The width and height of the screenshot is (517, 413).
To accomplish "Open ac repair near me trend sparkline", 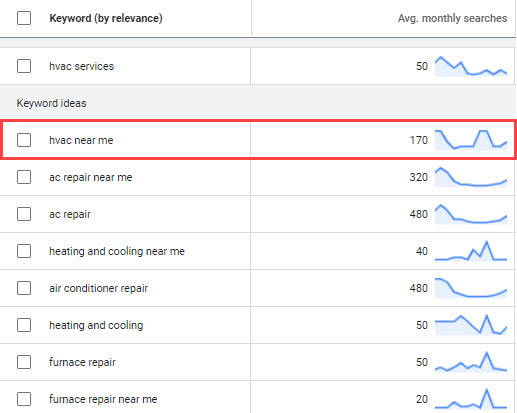I will coord(471,177).
